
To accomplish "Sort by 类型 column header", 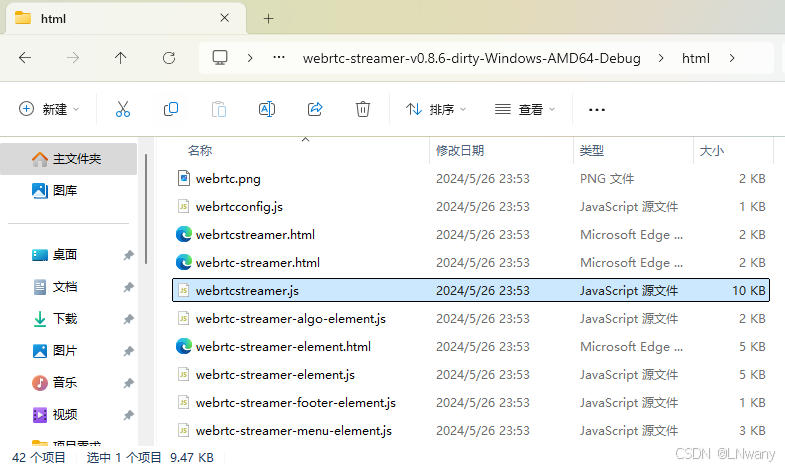I will [x=591, y=150].
